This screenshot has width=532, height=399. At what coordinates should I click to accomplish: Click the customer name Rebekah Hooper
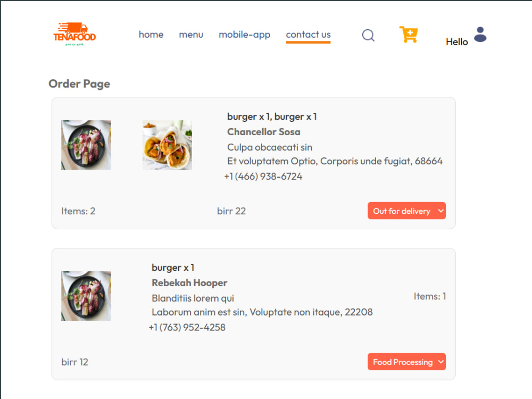point(189,282)
